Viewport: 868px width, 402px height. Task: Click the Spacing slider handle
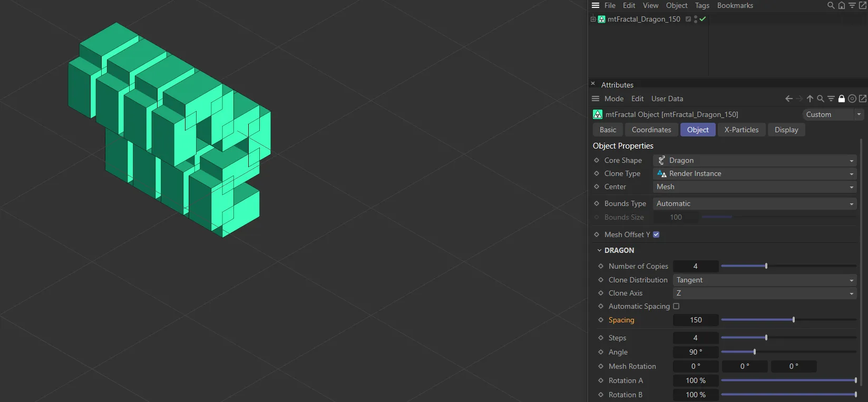point(794,320)
